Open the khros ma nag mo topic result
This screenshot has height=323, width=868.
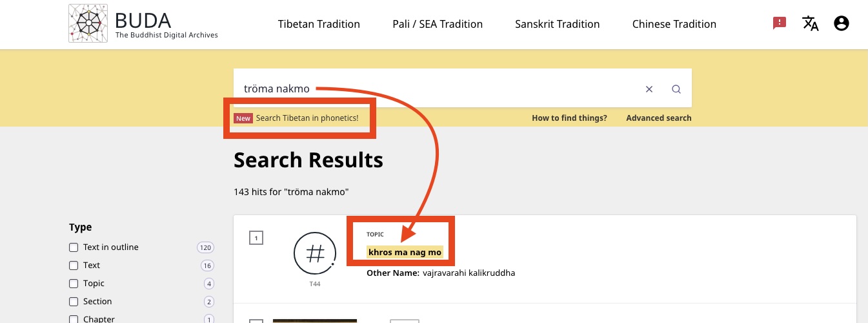click(x=405, y=252)
